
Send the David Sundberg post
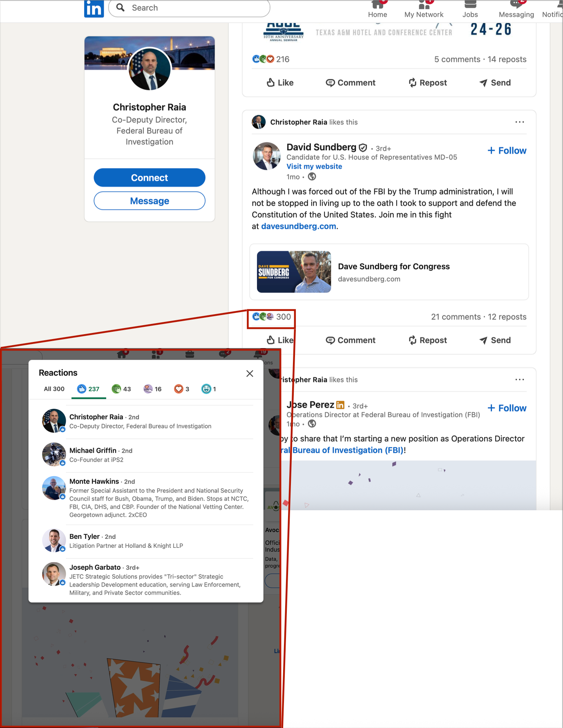tap(495, 340)
